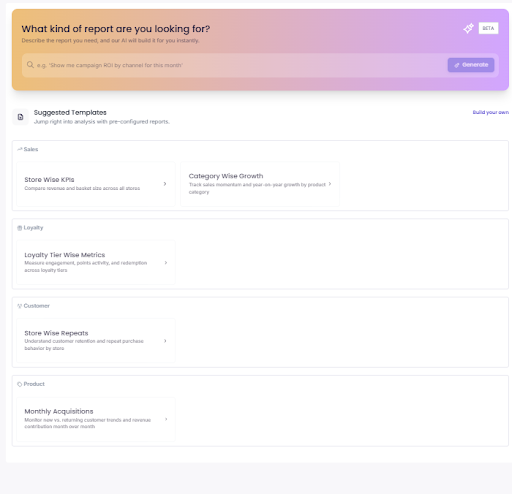Viewport: 512px width, 494px height.
Task: Select the Loyalty Tier Wise Metrics title
Action: pos(65,255)
